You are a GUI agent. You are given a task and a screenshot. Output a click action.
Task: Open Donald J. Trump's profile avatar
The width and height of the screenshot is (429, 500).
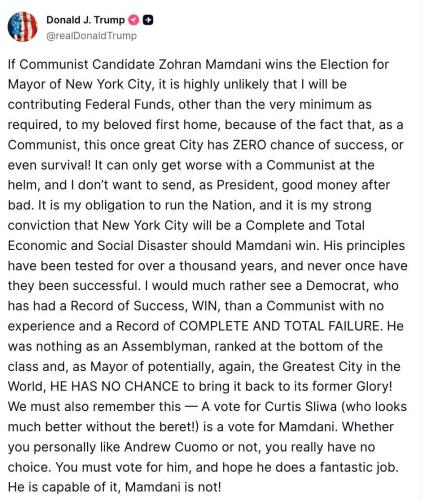click(x=22, y=27)
